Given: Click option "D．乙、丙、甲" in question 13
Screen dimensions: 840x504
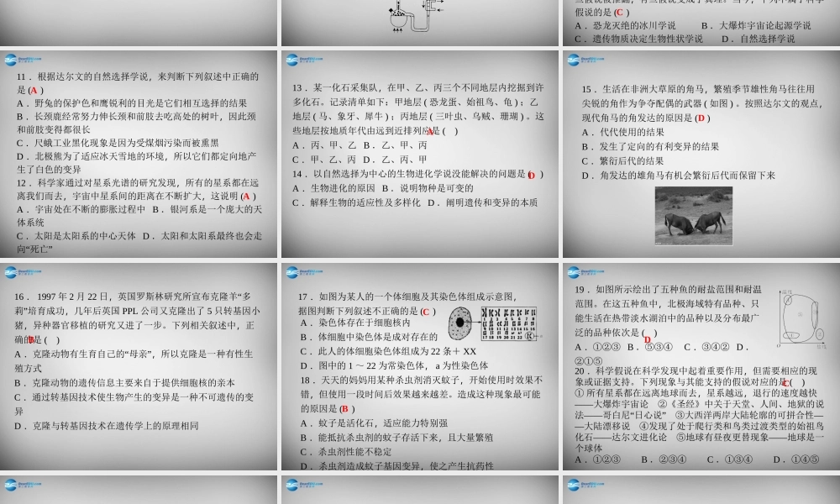Looking at the screenshot, I should [x=396, y=160].
